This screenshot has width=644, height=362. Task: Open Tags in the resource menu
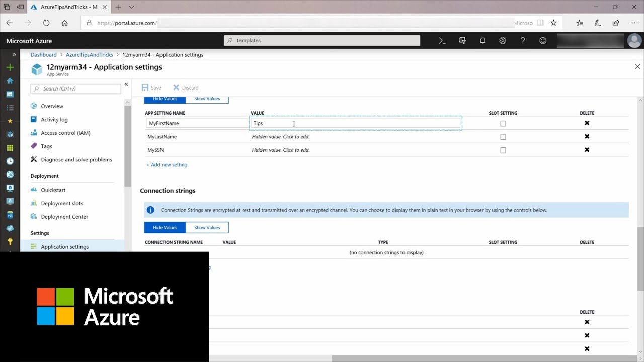tap(46, 146)
